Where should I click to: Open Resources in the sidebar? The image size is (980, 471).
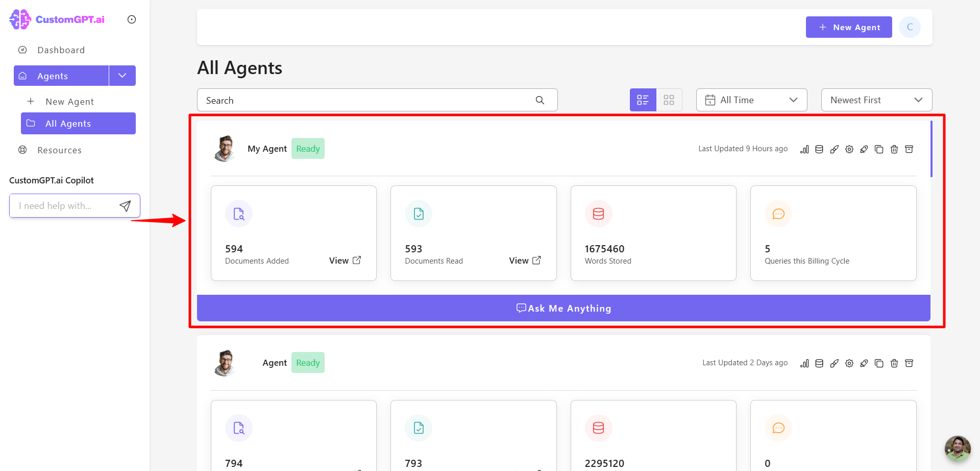tap(59, 150)
